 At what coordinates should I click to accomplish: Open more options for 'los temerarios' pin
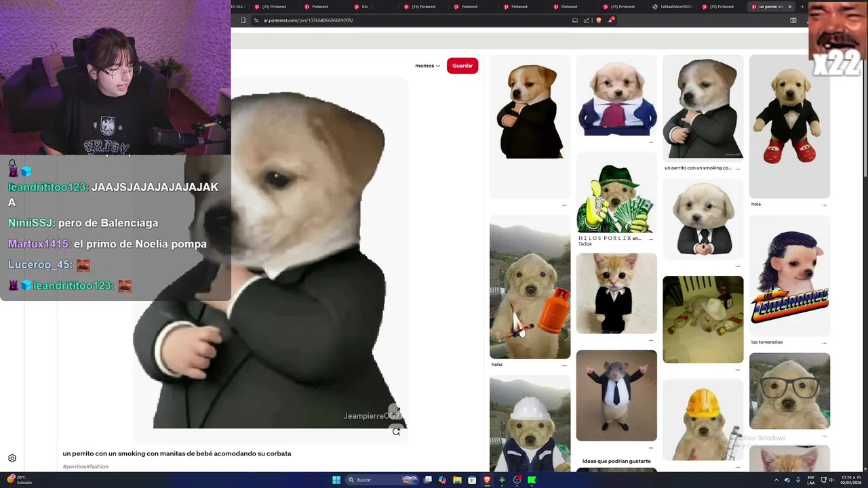click(x=824, y=343)
